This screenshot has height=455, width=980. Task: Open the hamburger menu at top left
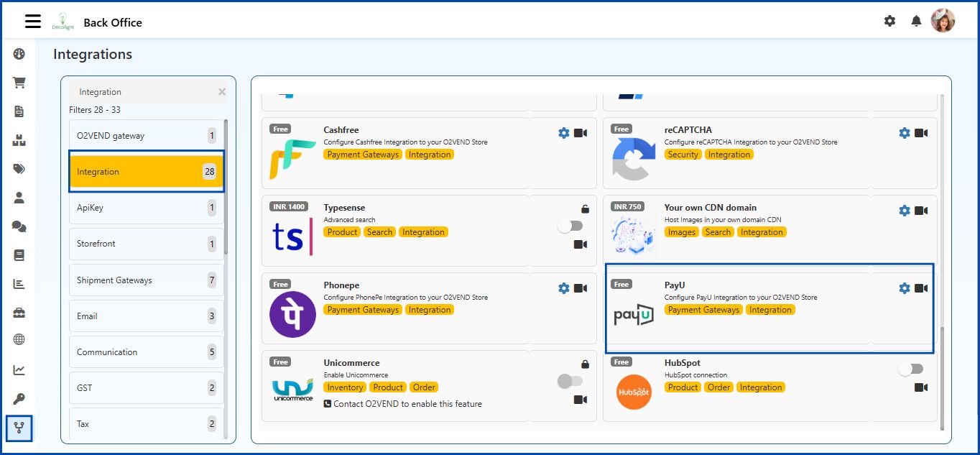click(x=32, y=21)
